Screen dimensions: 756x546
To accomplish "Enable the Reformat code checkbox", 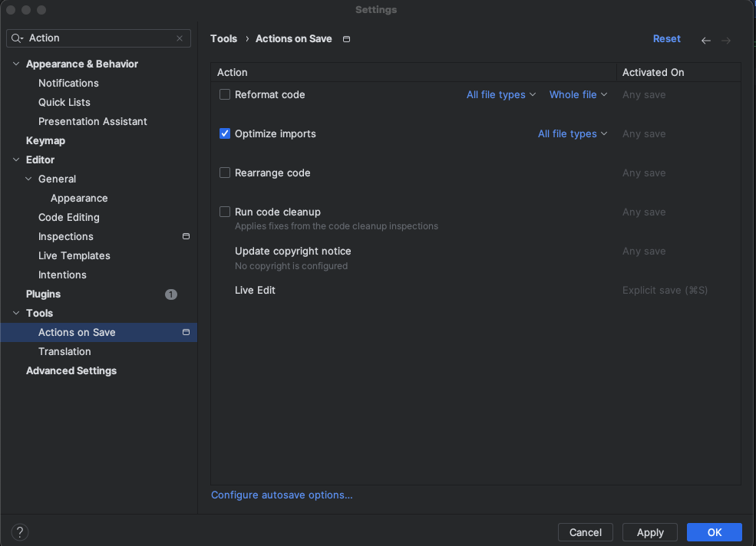I will click(x=225, y=94).
